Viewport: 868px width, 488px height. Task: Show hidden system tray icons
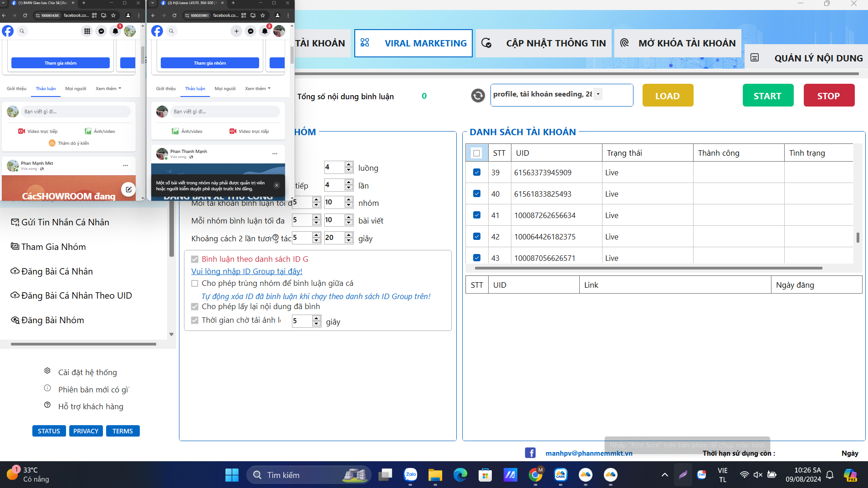664,475
